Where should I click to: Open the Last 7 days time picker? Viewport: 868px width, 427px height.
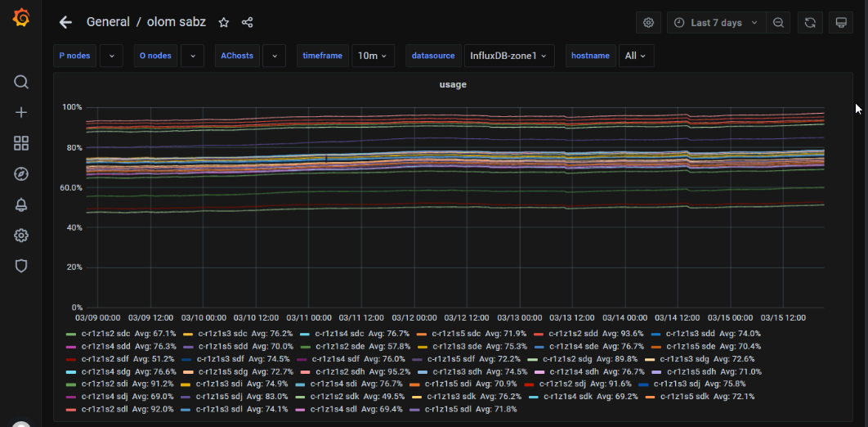click(716, 23)
